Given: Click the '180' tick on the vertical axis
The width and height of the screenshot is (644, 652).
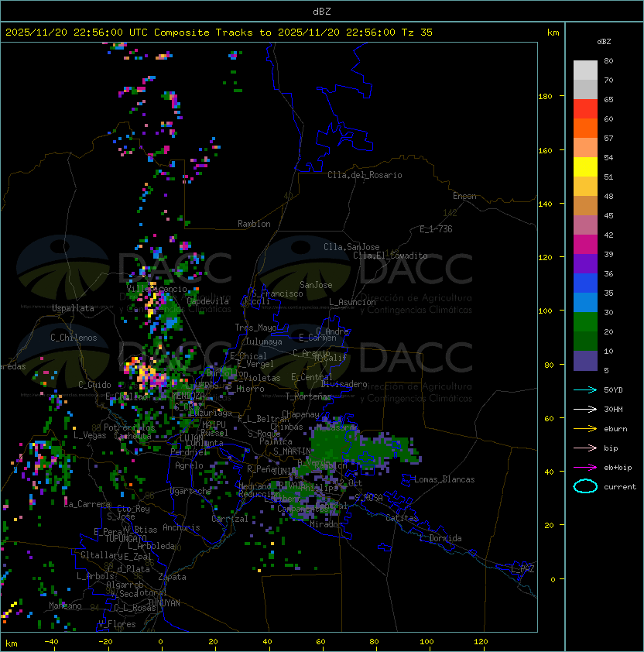Looking at the screenshot, I should [545, 96].
